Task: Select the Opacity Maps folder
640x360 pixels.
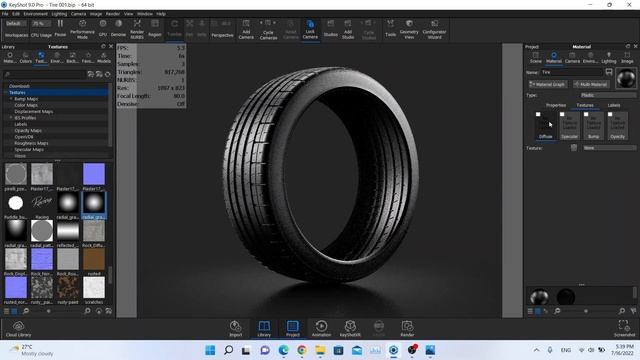Action: [x=28, y=131]
